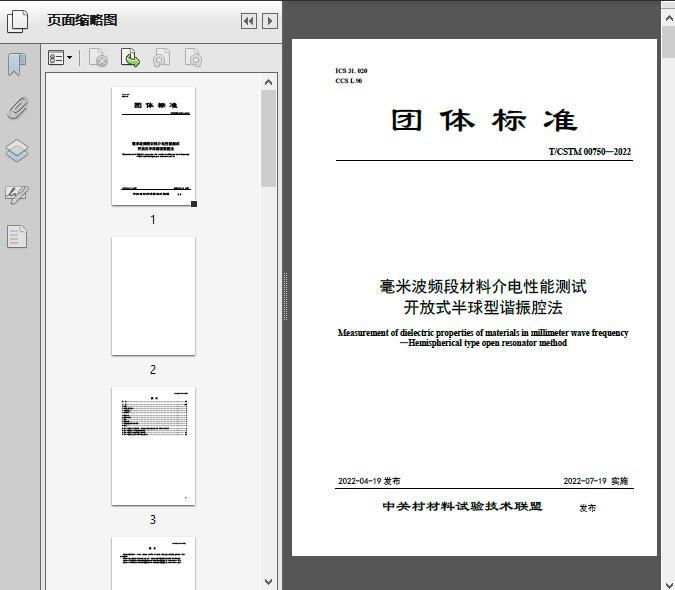
Task: Click the rotate pages counterclockwise icon
Action: pos(161,58)
